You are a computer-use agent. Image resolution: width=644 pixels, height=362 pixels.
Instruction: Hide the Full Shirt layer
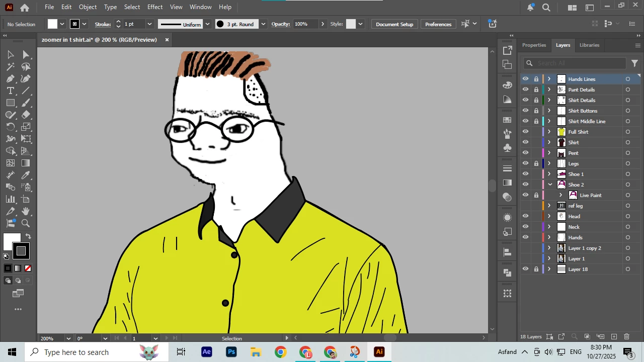coord(525,132)
